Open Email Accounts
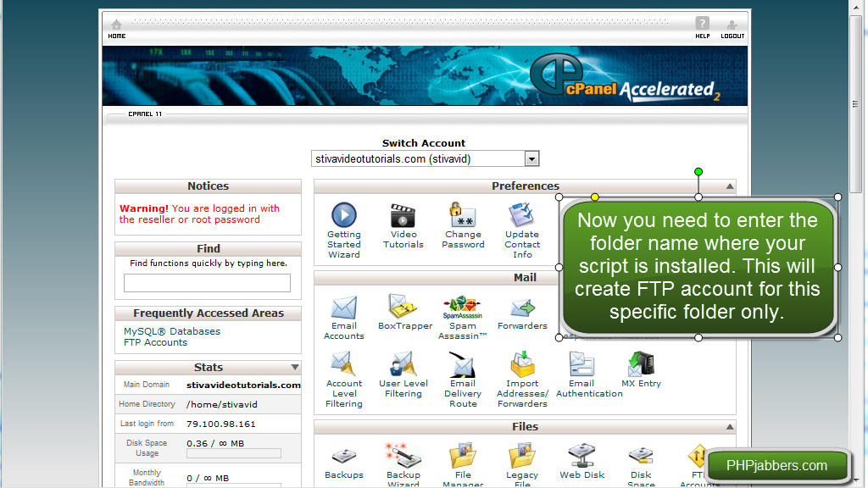The height and width of the screenshot is (488, 868). point(344,318)
